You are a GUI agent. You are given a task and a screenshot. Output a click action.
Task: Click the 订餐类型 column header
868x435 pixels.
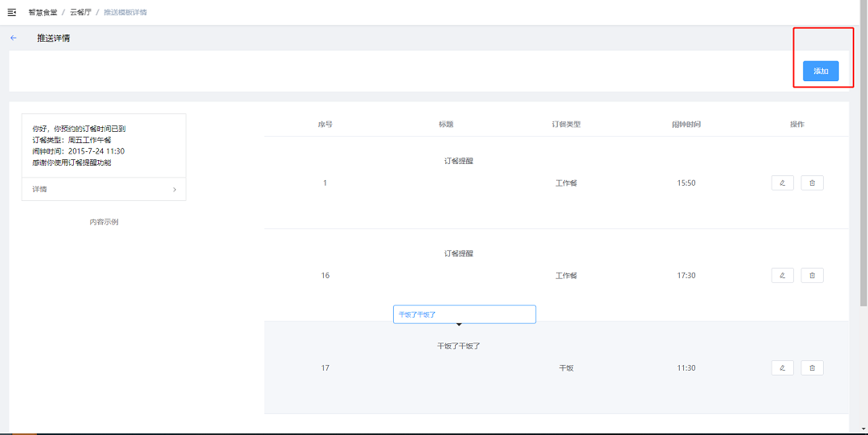[566, 125]
